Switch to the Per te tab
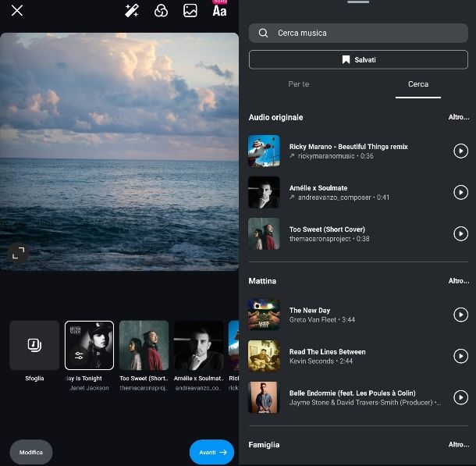476x466 pixels. tap(299, 84)
